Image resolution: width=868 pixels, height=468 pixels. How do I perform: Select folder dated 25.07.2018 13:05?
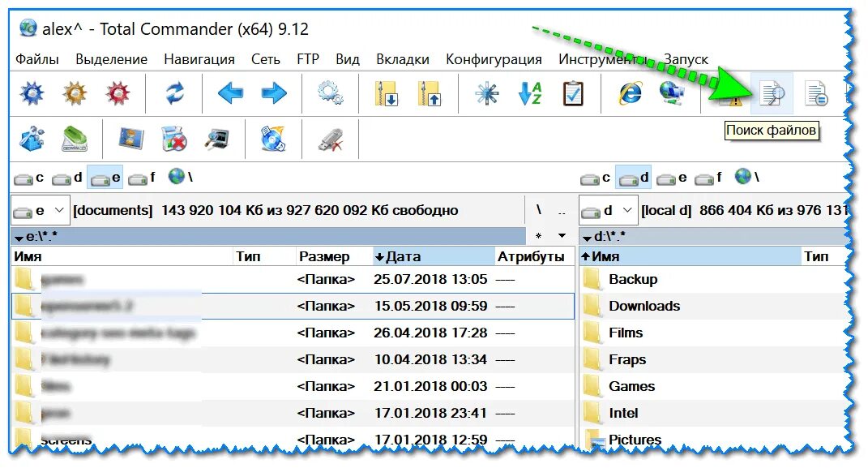(293, 279)
